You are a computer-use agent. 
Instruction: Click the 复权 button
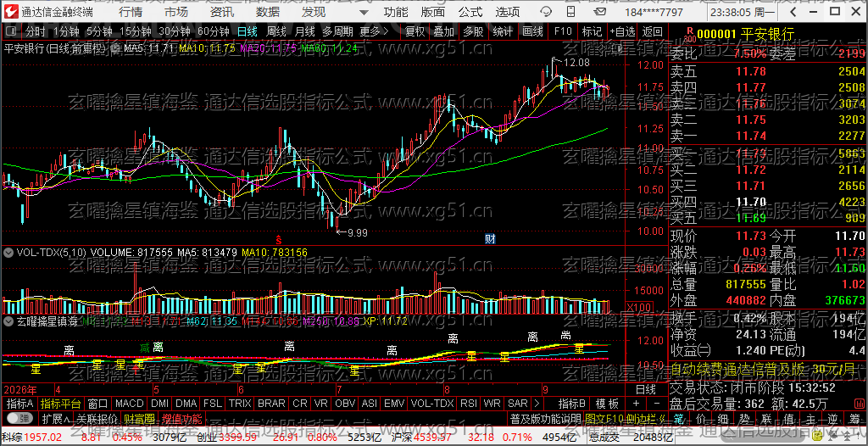[x=415, y=32]
